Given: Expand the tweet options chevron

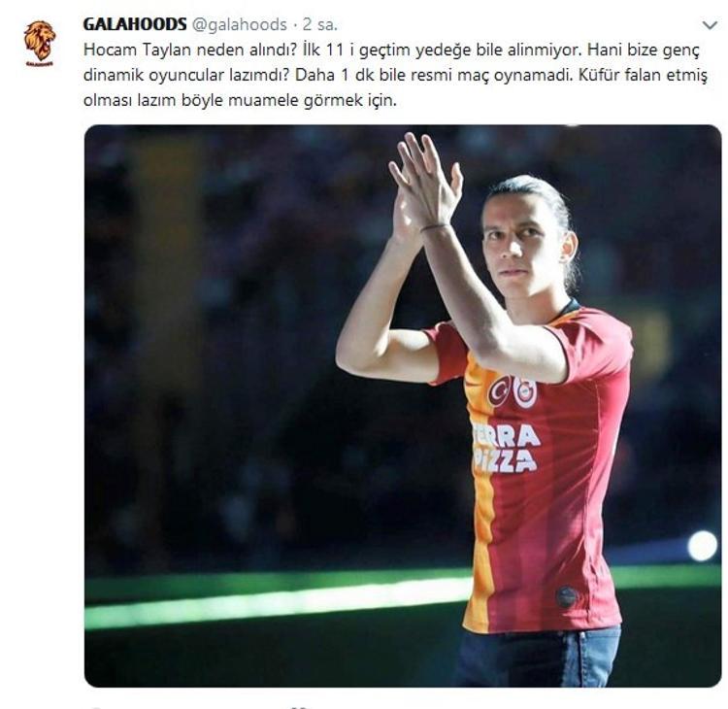Looking at the screenshot, I should (710, 25).
